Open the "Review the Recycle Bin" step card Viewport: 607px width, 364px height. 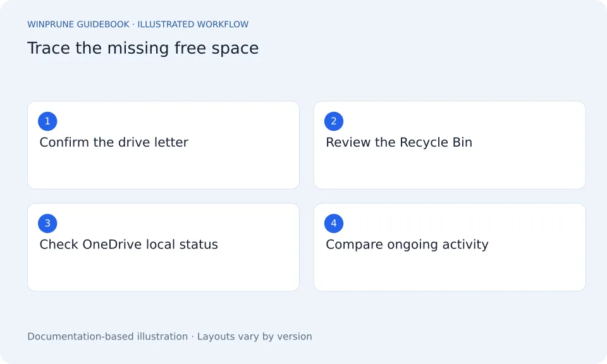pyautogui.click(x=450, y=145)
